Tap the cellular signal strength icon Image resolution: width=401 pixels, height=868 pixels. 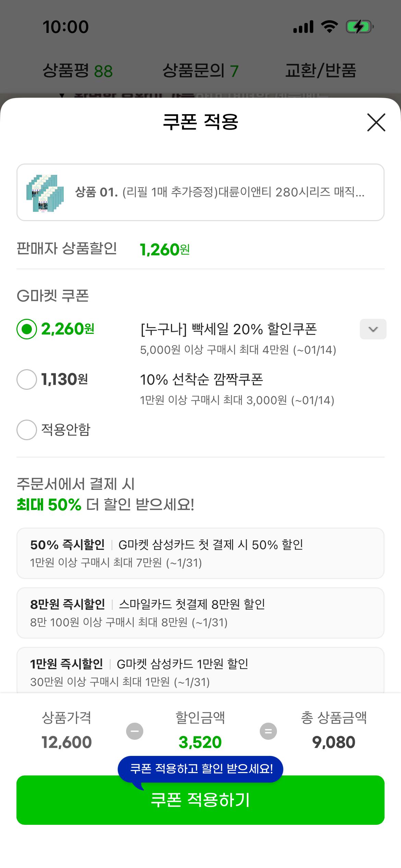[x=304, y=27]
